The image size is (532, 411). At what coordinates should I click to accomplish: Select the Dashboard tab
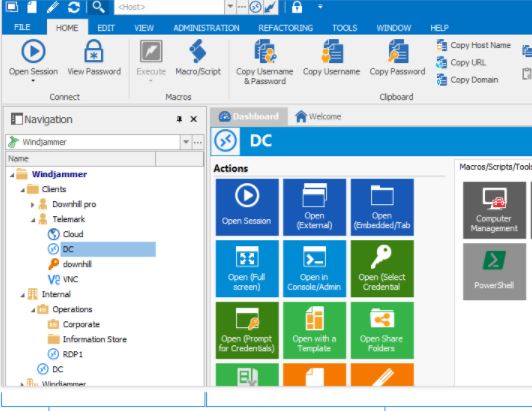pos(249,116)
